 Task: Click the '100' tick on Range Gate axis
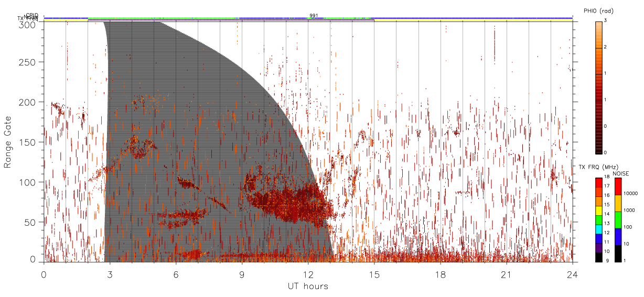pyautogui.click(x=28, y=182)
